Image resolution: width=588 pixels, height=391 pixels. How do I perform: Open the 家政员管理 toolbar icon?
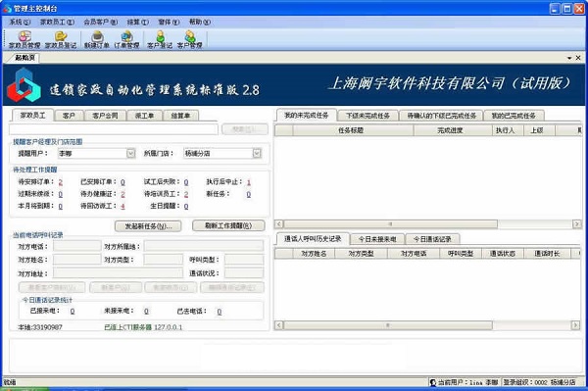(24, 39)
